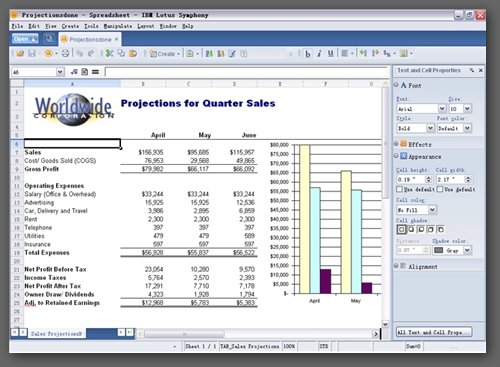Screen dimensions: 500x367
Task: Close the Projectionsdone tab
Action: coord(116,39)
